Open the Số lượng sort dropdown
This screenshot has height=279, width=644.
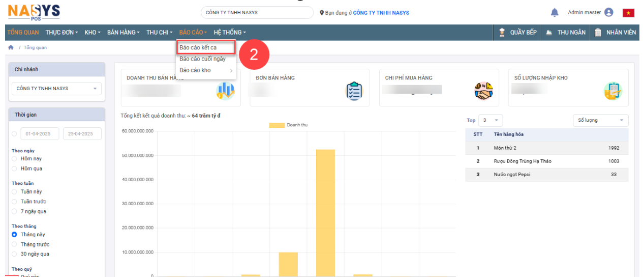[x=600, y=120]
